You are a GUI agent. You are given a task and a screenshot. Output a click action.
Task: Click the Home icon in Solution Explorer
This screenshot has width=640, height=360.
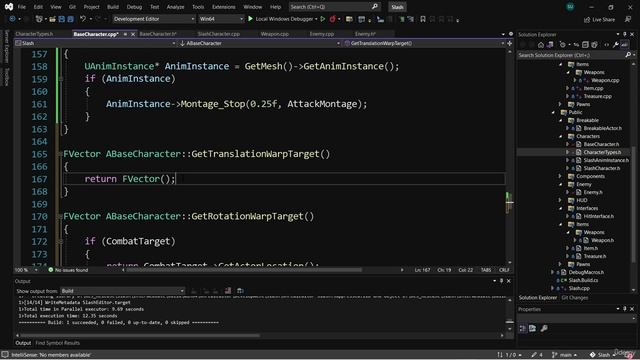click(x=541, y=45)
